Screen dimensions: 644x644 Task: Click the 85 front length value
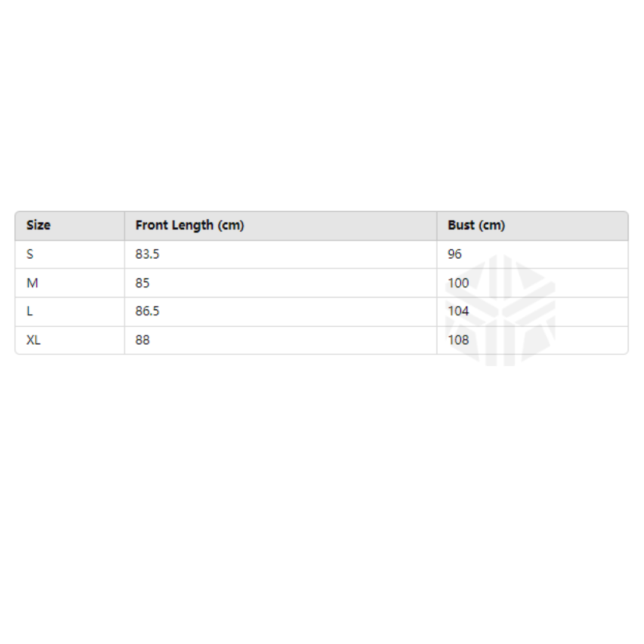pyautogui.click(x=143, y=283)
